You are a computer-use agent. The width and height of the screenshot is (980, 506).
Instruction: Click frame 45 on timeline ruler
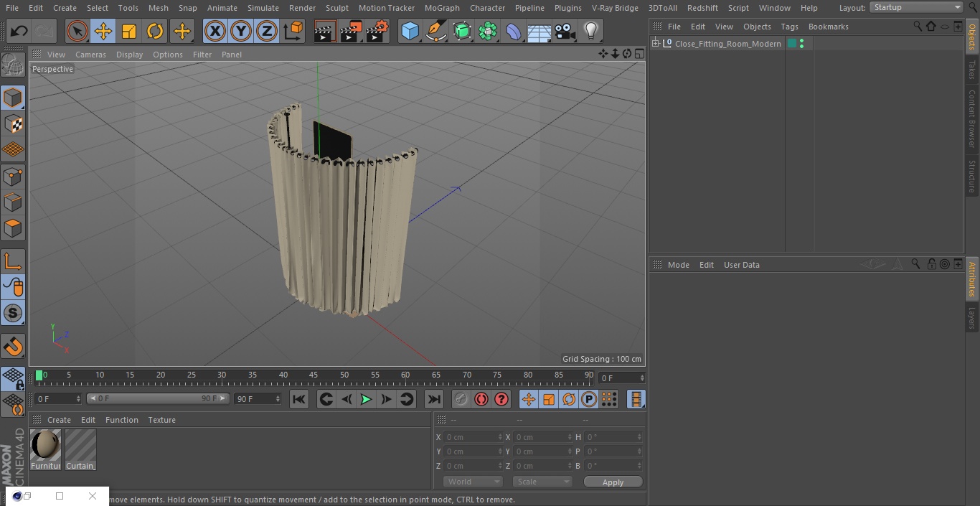314,375
